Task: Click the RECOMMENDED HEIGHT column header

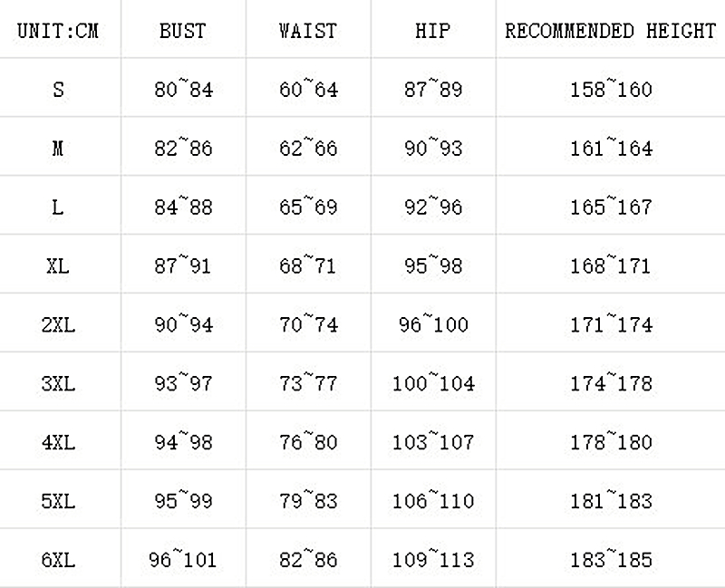Action: pyautogui.click(x=611, y=31)
